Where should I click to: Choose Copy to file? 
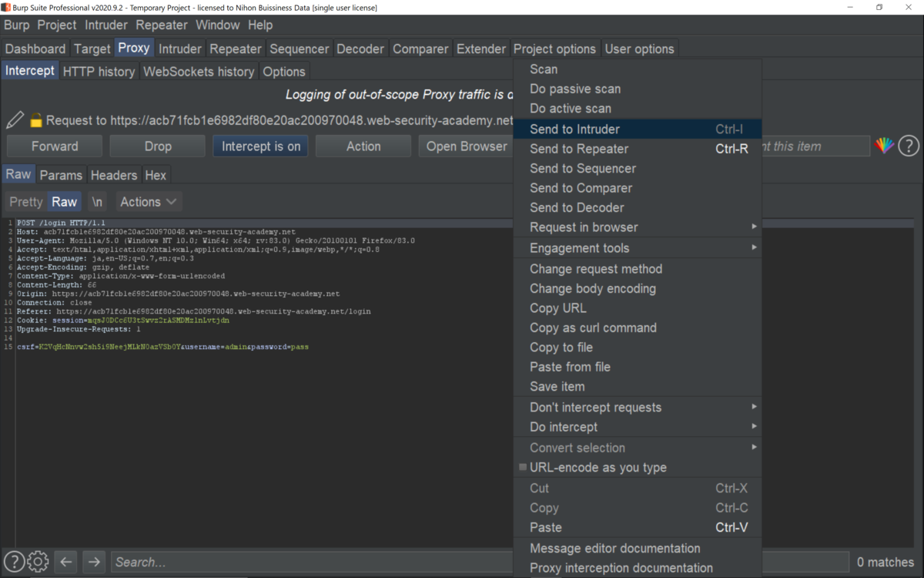click(x=638, y=348)
